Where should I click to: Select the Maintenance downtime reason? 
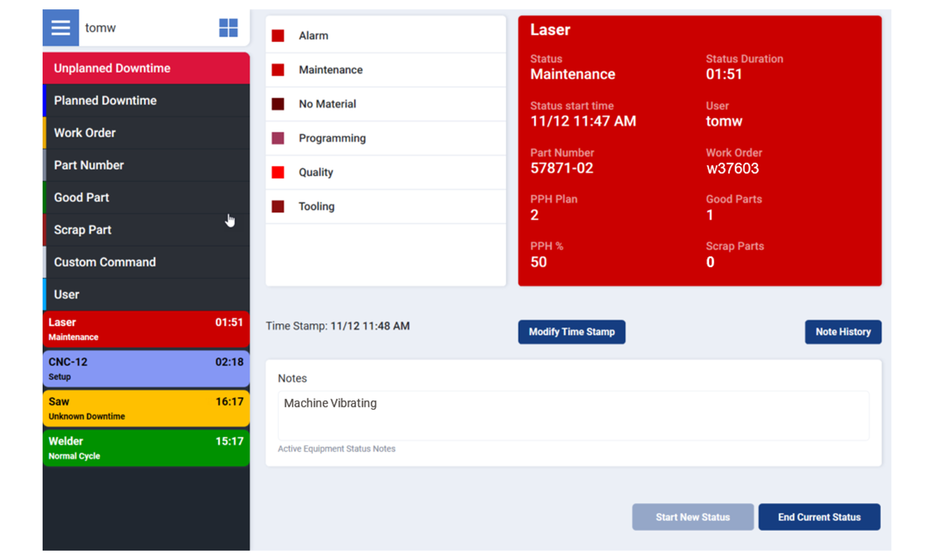tap(330, 70)
